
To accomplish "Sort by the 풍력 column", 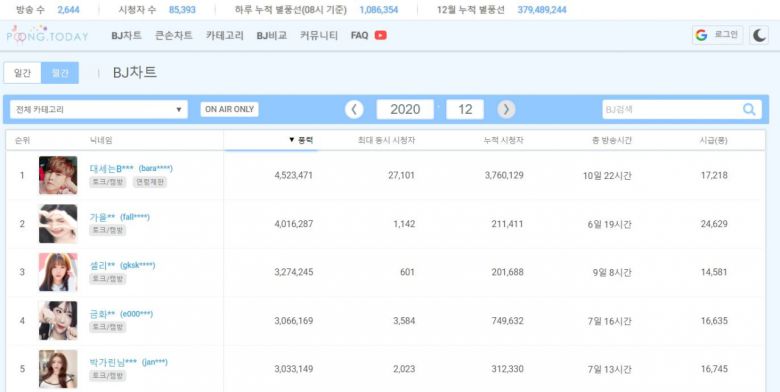I will point(300,140).
